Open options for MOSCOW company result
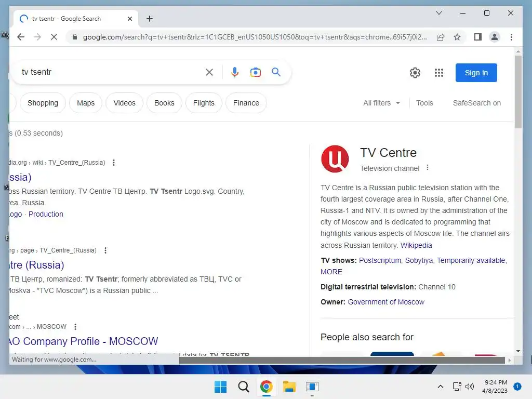532x399 pixels. tap(75, 327)
